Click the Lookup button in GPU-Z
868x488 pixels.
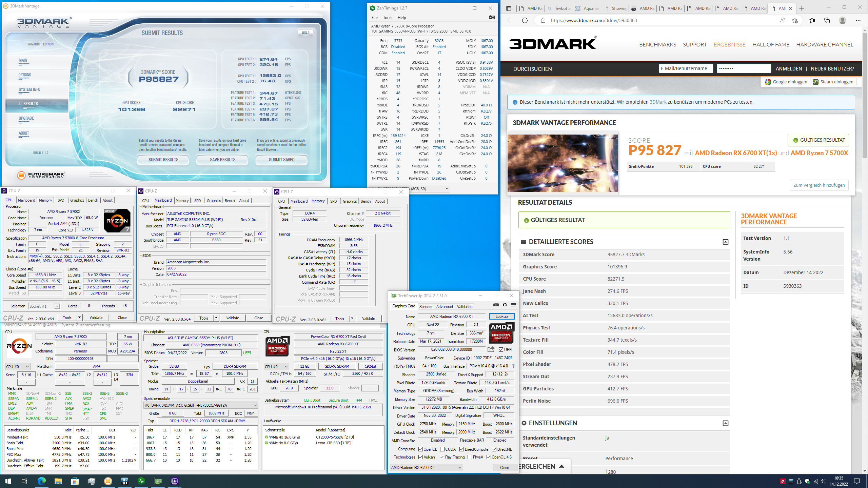(501, 317)
